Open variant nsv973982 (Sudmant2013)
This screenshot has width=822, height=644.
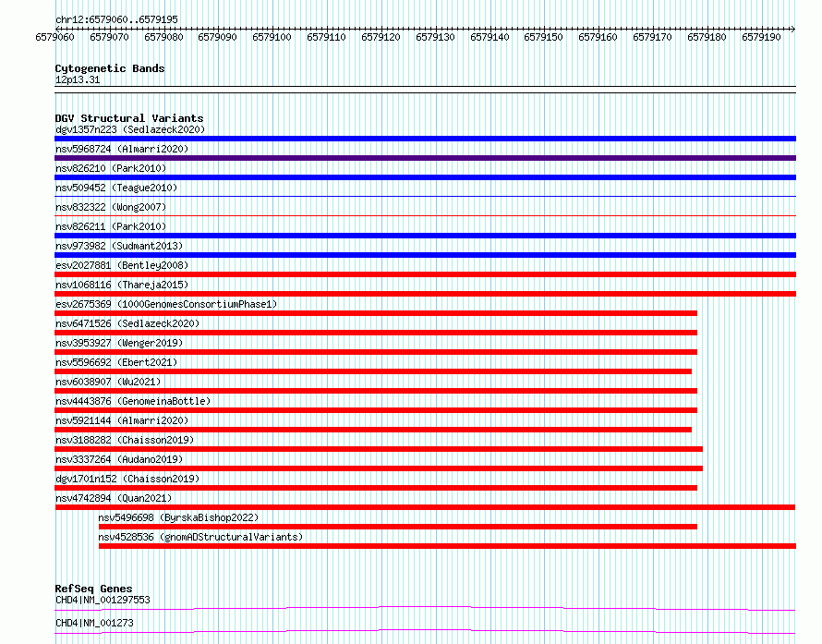point(119,246)
